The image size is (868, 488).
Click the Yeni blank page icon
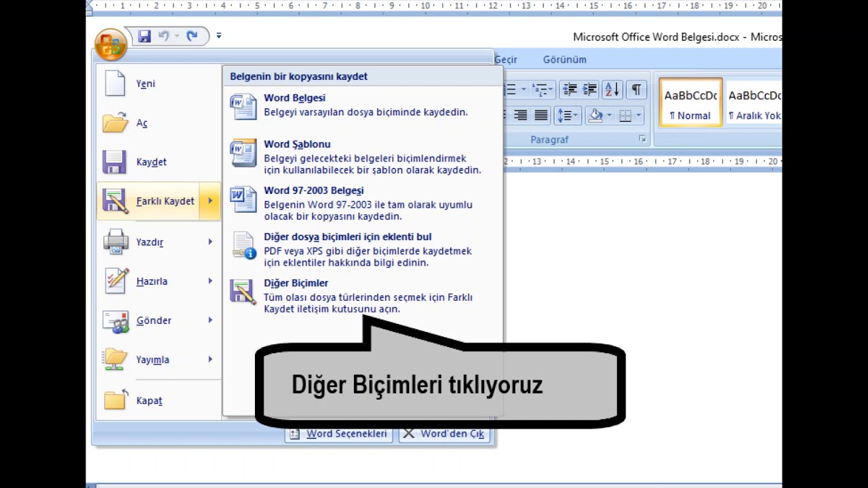point(115,83)
